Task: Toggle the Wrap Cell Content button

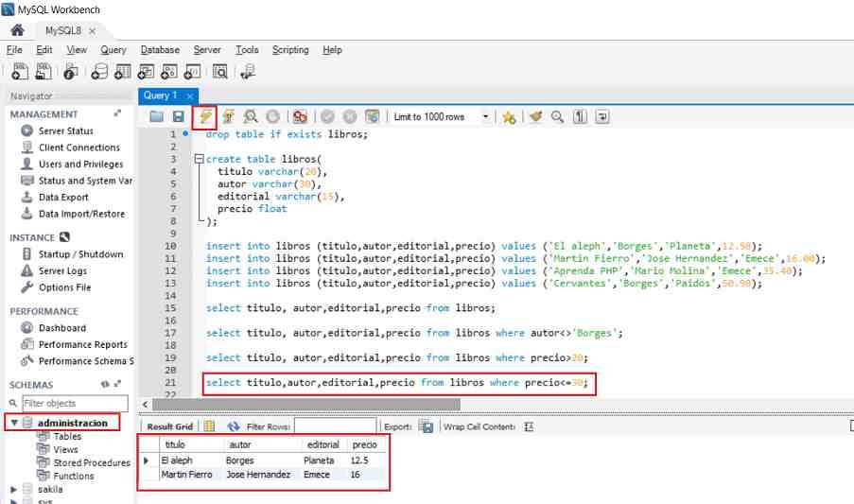Action: (530, 426)
